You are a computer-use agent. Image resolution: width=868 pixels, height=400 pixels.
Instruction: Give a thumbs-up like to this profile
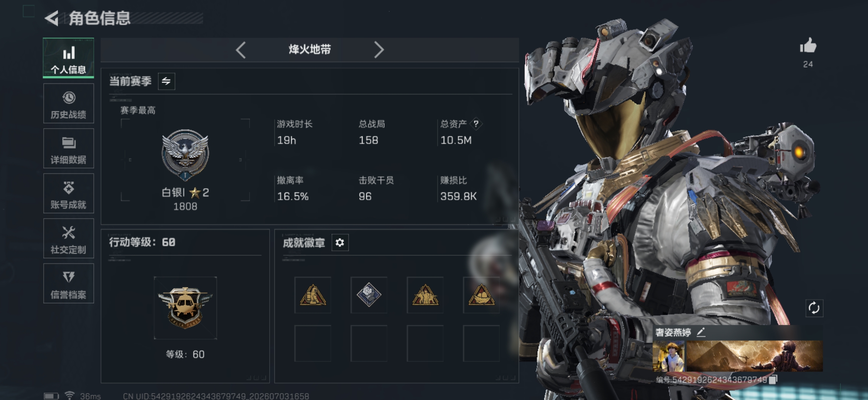click(x=808, y=46)
